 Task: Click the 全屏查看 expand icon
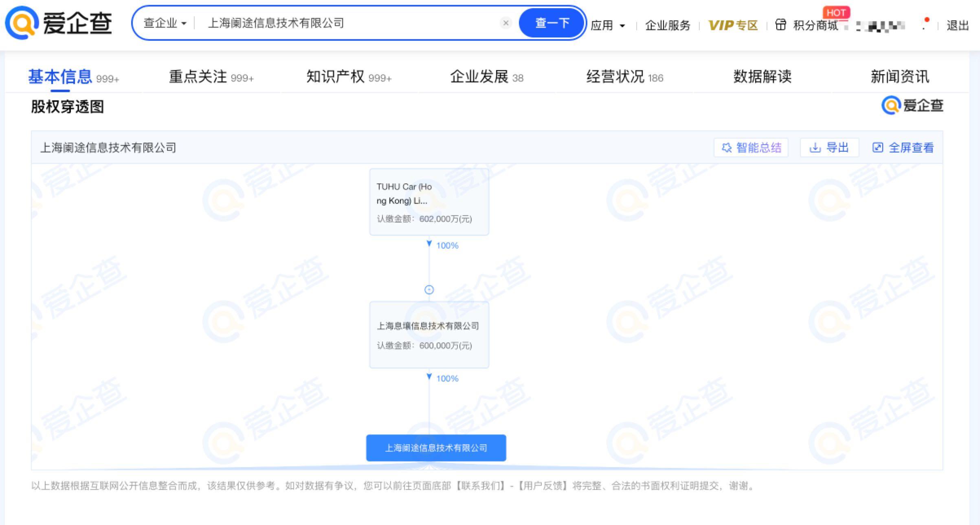[x=877, y=148]
